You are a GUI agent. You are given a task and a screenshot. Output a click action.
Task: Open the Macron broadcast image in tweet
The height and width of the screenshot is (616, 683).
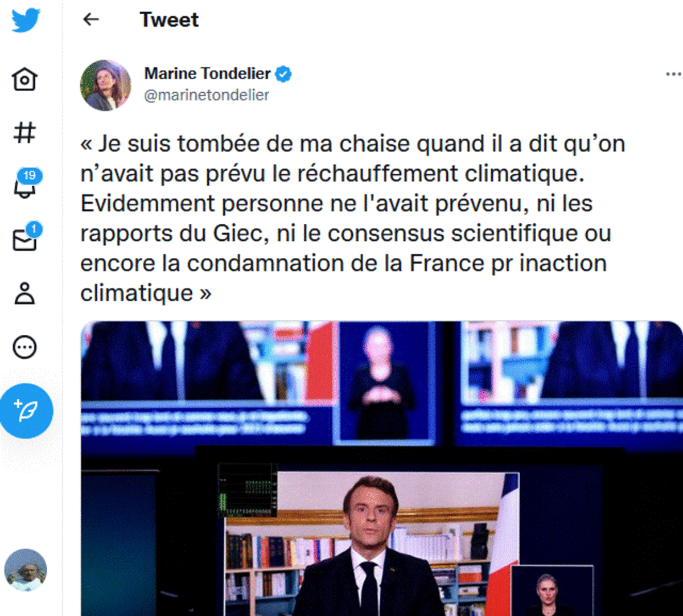tap(381, 468)
